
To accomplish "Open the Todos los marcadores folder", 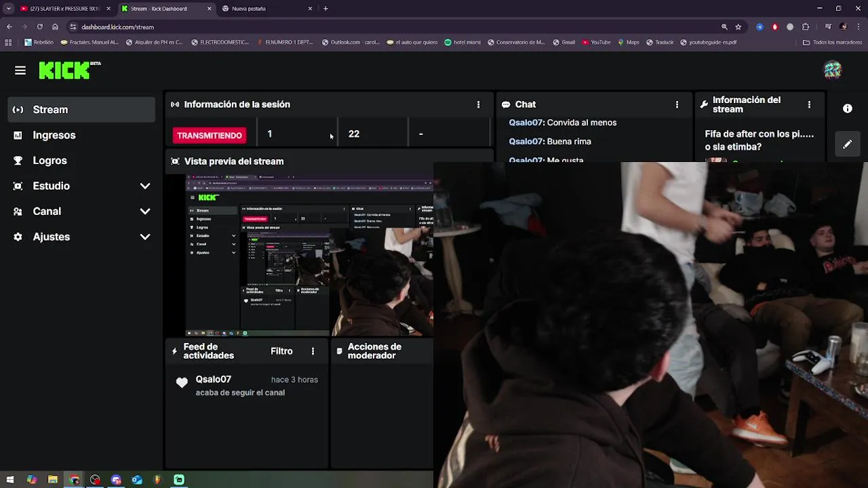I will tap(832, 42).
